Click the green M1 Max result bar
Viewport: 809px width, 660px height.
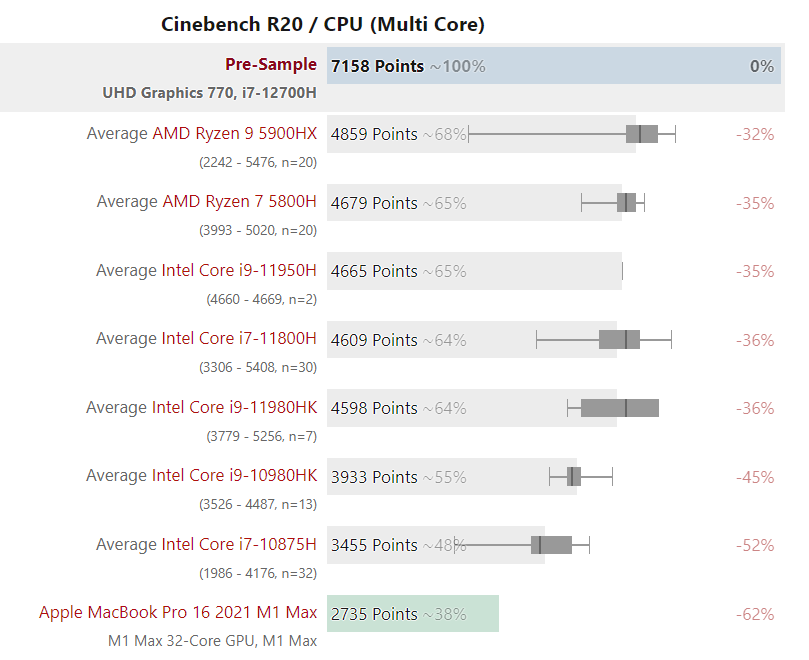click(412, 614)
